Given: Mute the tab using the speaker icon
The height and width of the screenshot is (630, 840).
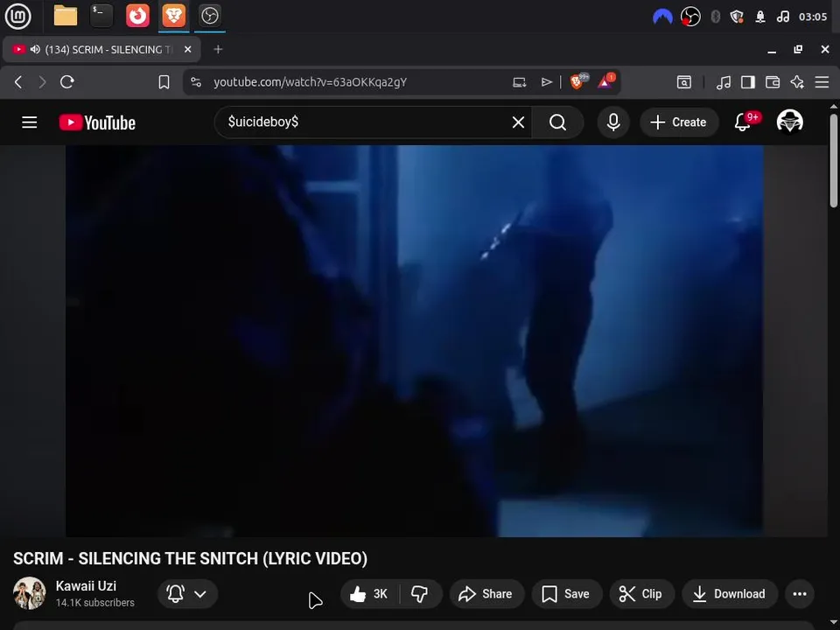Looking at the screenshot, I should click(x=35, y=49).
